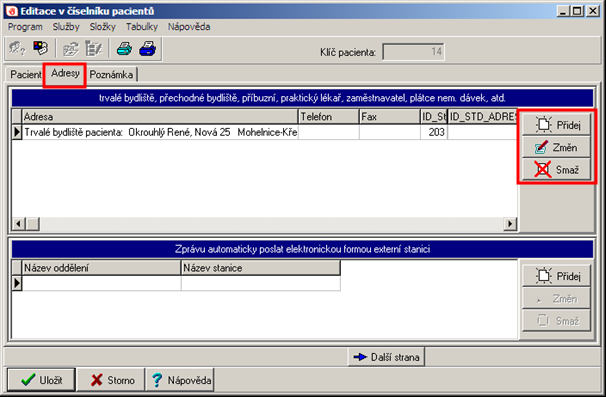The height and width of the screenshot is (397, 606).
Task: Click the row selector arrow in station table
Action: [17, 283]
